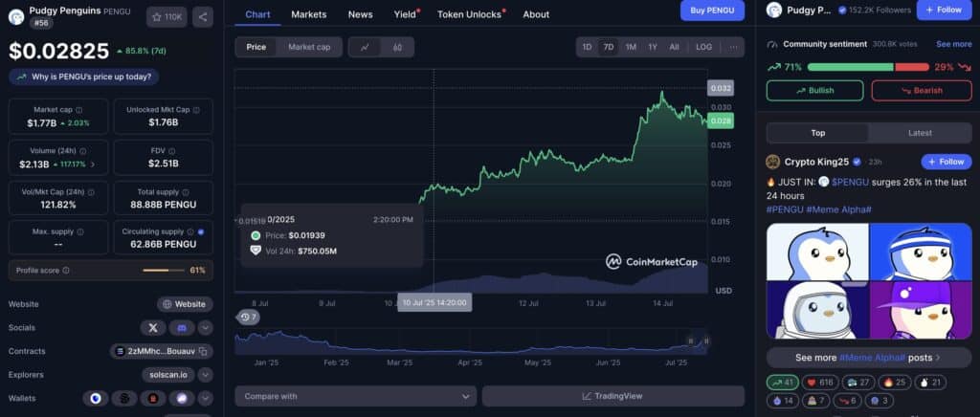Viewport: 980px width, 417px height.
Task: Open the Markets tab
Action: coord(309,14)
